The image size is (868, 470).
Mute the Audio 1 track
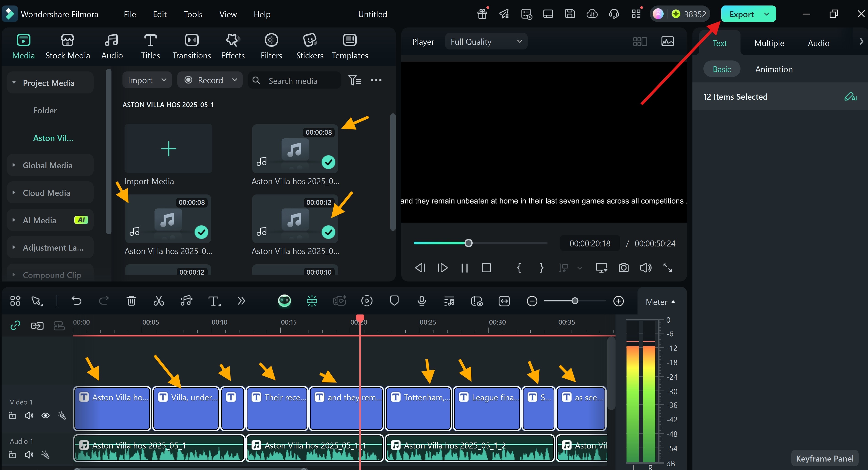[x=29, y=454]
